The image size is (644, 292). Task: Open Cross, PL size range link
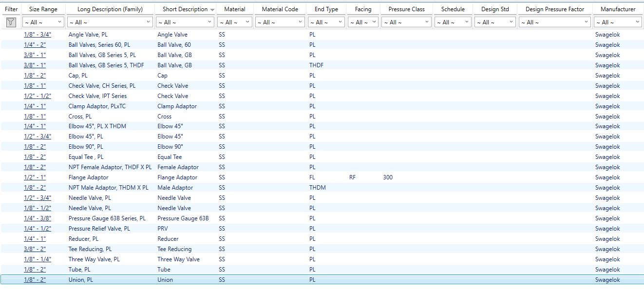(35, 117)
